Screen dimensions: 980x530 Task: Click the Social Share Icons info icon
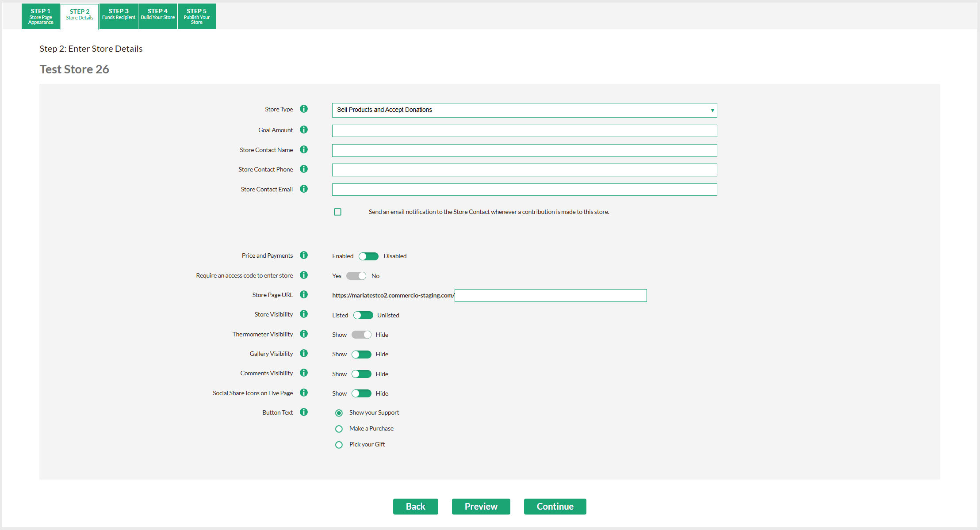(x=304, y=393)
